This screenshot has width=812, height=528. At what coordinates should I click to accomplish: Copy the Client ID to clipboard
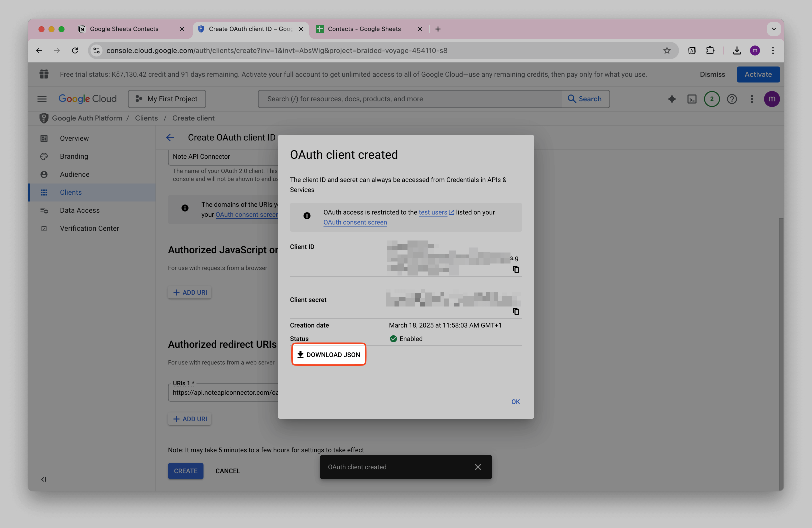[x=516, y=269]
